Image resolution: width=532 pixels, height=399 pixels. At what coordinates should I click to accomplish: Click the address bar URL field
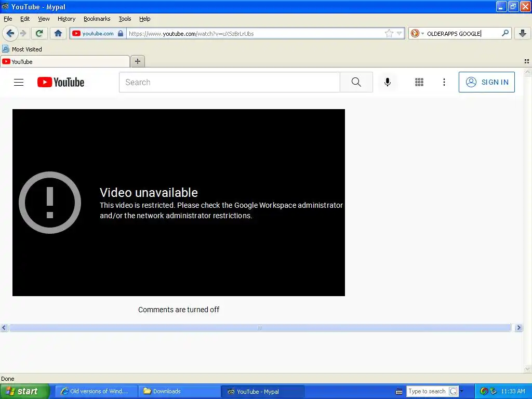[x=256, y=33]
